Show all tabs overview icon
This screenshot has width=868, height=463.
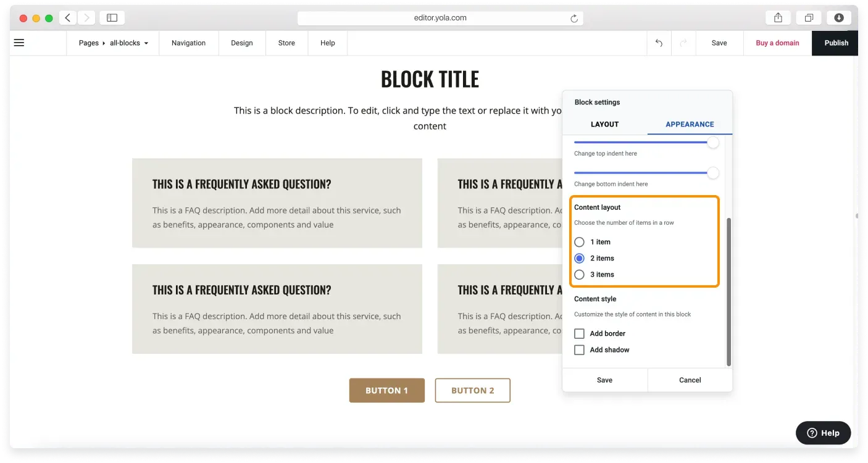pos(809,18)
